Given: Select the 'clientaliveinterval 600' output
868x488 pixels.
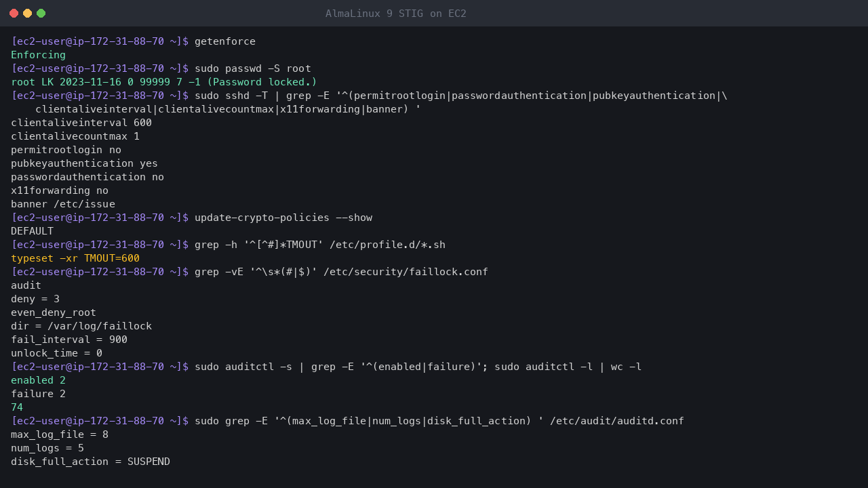Looking at the screenshot, I should [x=81, y=123].
